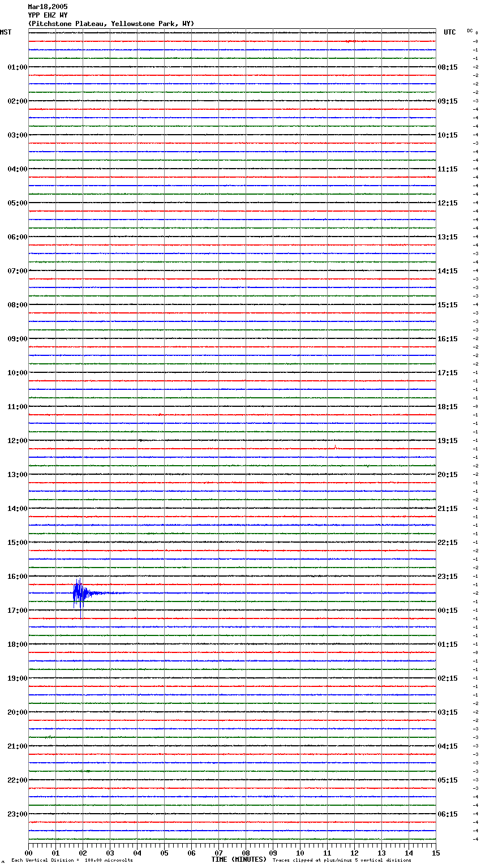Click the 12:15 UTC time label

point(448,203)
